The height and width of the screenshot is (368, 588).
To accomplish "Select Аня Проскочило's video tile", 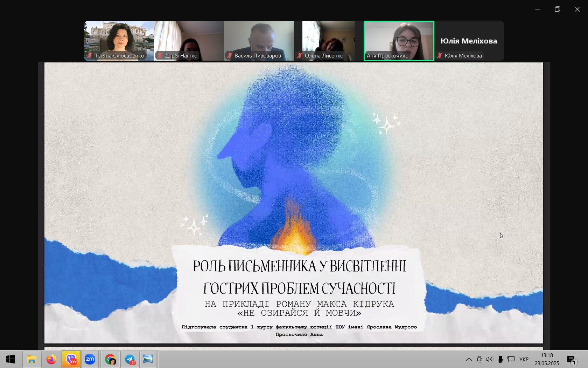I will point(399,41).
